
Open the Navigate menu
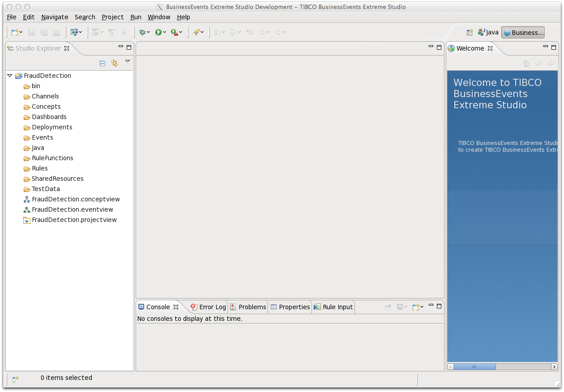[x=55, y=17]
